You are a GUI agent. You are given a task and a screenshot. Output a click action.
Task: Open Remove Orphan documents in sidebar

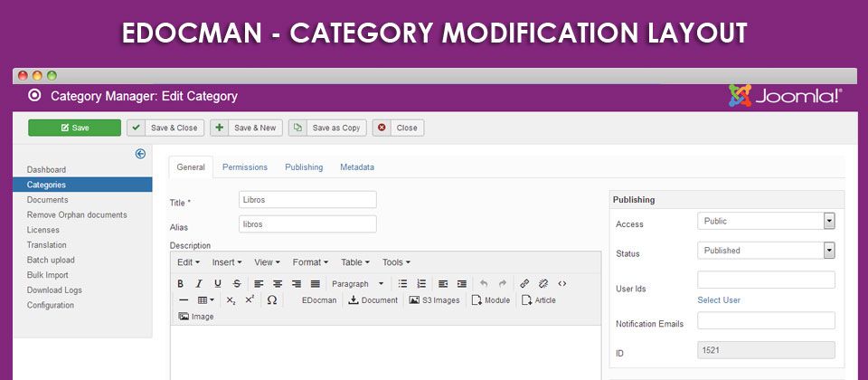77,215
